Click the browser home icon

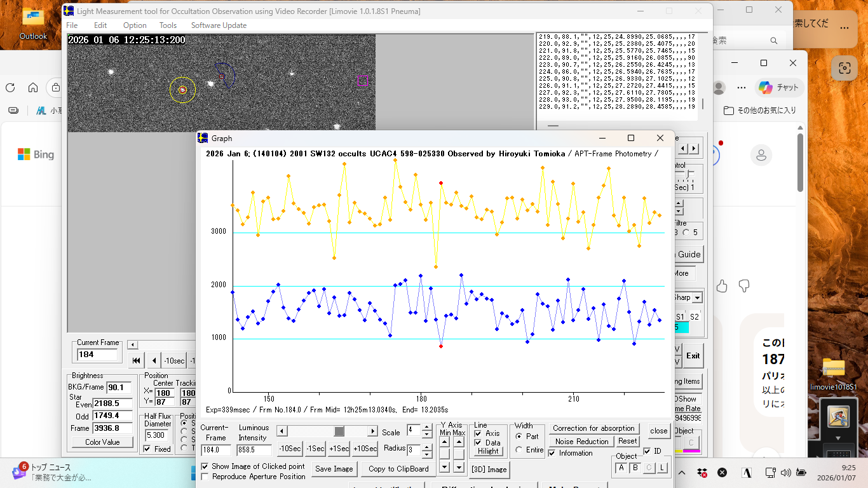click(33, 88)
